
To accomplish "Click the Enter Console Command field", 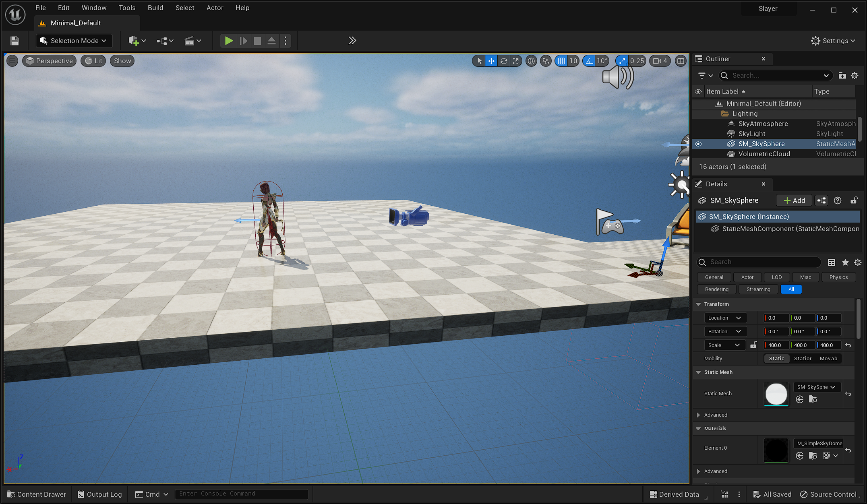I will 241,494.
